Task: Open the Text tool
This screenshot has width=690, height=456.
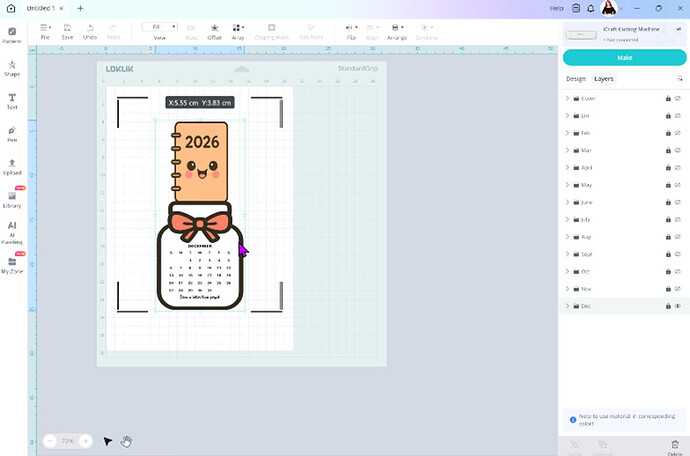Action: coord(12,100)
